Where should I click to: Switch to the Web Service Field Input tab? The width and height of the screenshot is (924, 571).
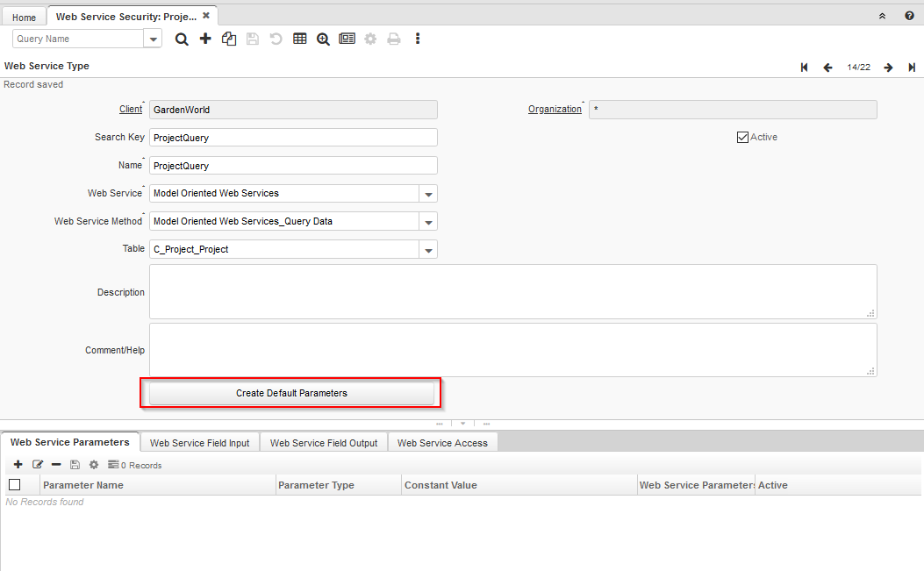(199, 443)
